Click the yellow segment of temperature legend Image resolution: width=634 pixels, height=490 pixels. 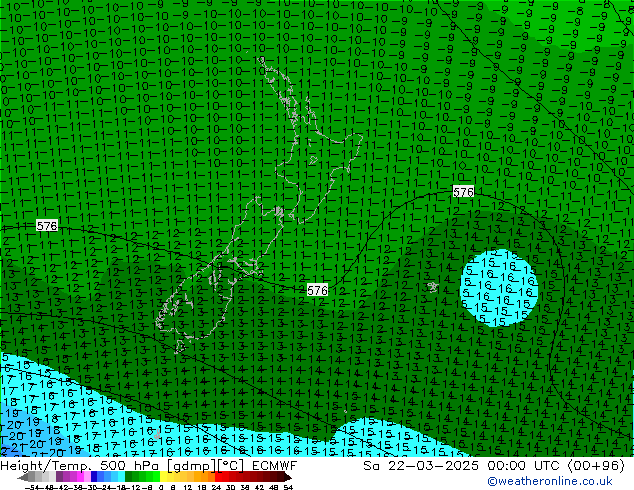163,476
